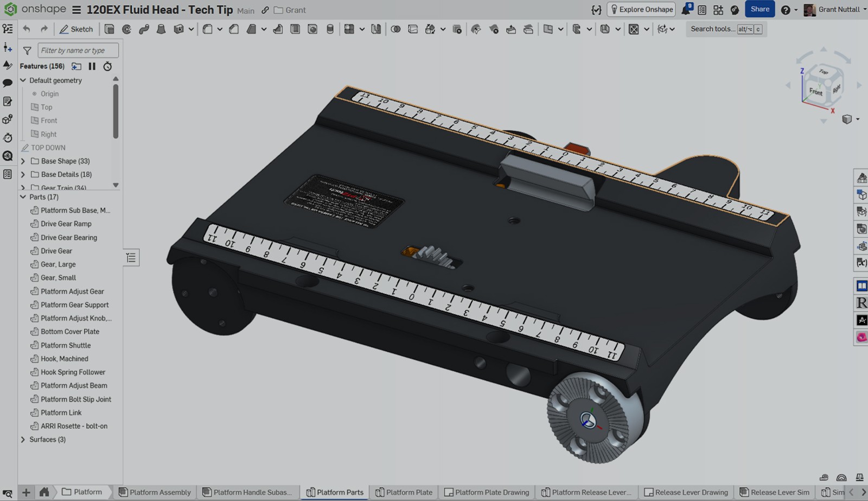
Task: Select the Shell tool
Action: (x=295, y=29)
